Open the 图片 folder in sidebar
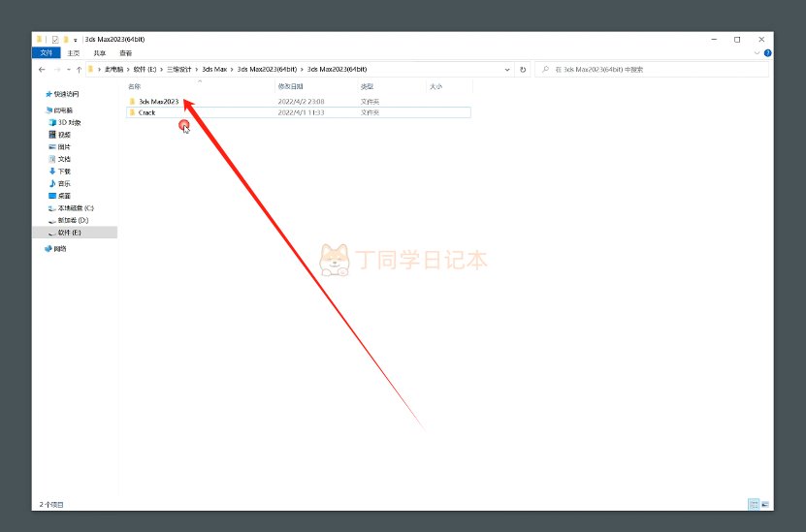Viewport: 806px width, 532px height. [x=64, y=147]
